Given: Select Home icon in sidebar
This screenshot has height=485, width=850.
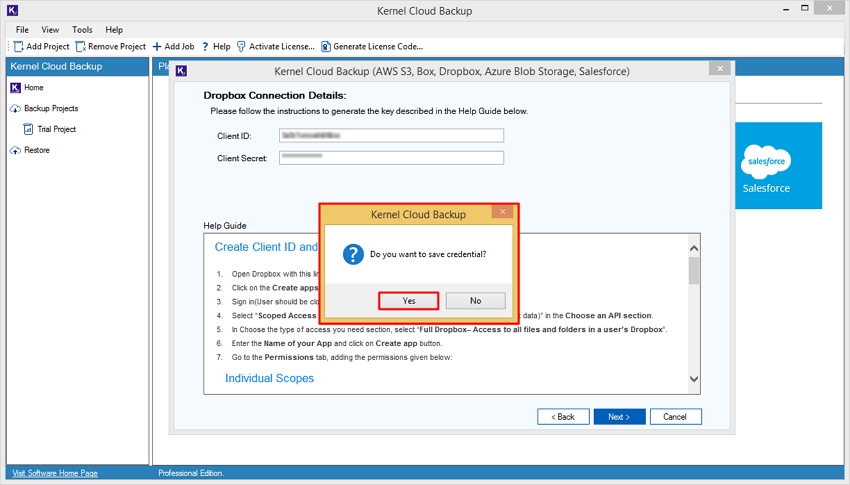Looking at the screenshot, I should click(x=15, y=88).
